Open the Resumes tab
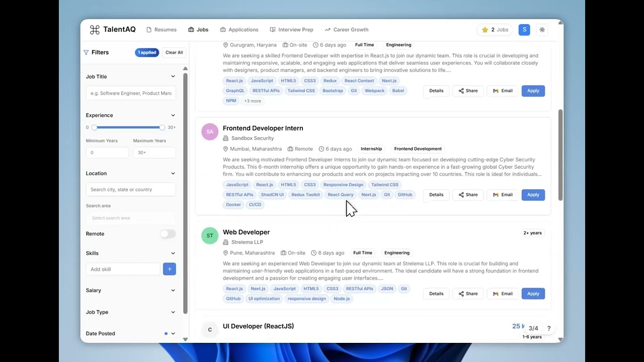The image size is (644, 362). click(162, 30)
